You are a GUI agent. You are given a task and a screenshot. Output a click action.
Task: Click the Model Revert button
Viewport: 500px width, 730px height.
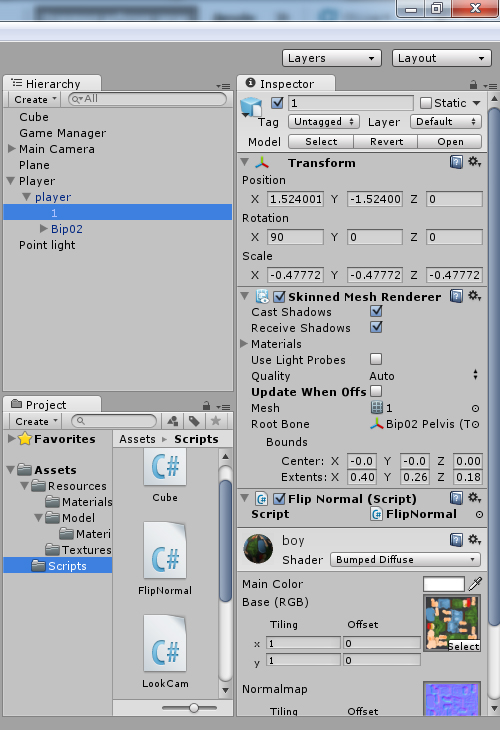pyautogui.click(x=386, y=141)
